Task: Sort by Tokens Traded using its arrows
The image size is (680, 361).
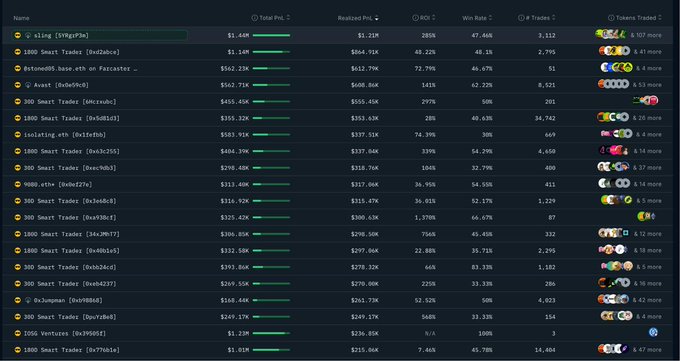Action: click(x=660, y=18)
